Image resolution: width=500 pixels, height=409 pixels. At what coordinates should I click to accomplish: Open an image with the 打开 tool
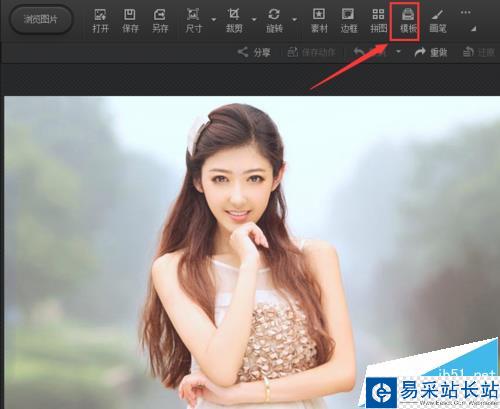(100, 21)
